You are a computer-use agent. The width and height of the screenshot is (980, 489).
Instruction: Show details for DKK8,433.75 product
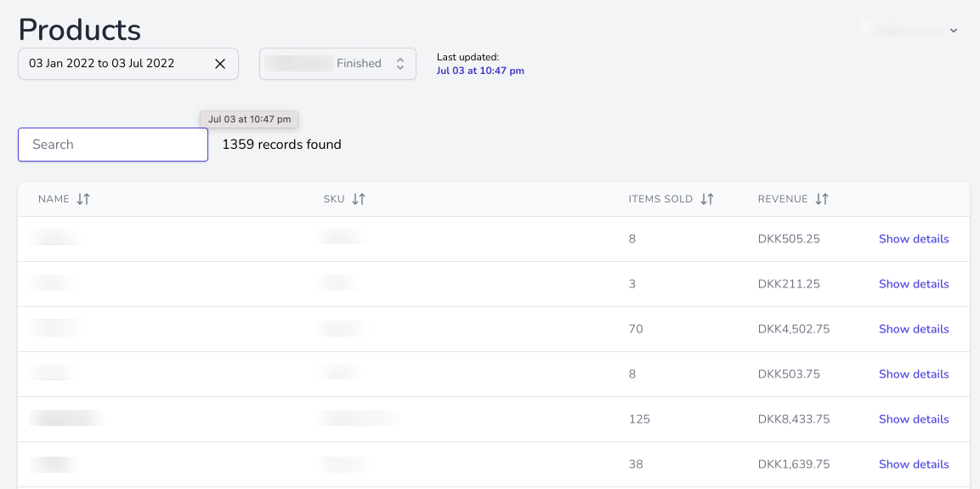(x=914, y=419)
